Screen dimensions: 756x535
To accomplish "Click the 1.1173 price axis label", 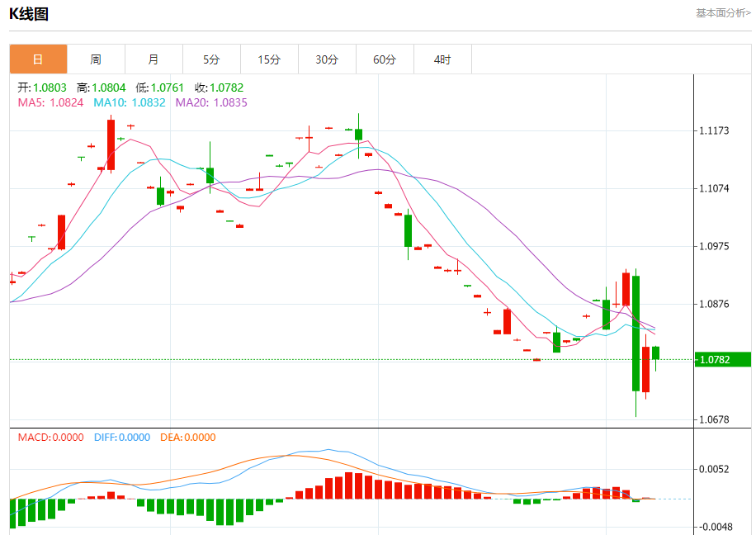I will pyautogui.click(x=714, y=130).
